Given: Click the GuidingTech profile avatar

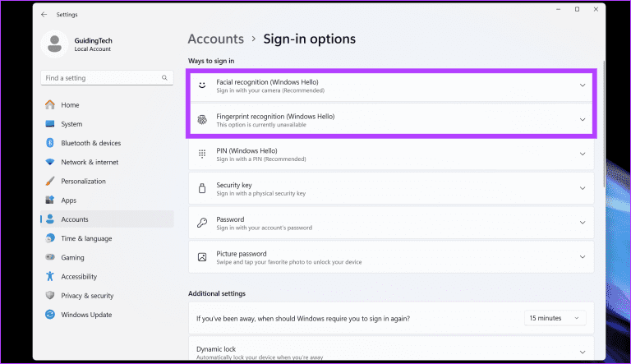Looking at the screenshot, I should (55, 45).
